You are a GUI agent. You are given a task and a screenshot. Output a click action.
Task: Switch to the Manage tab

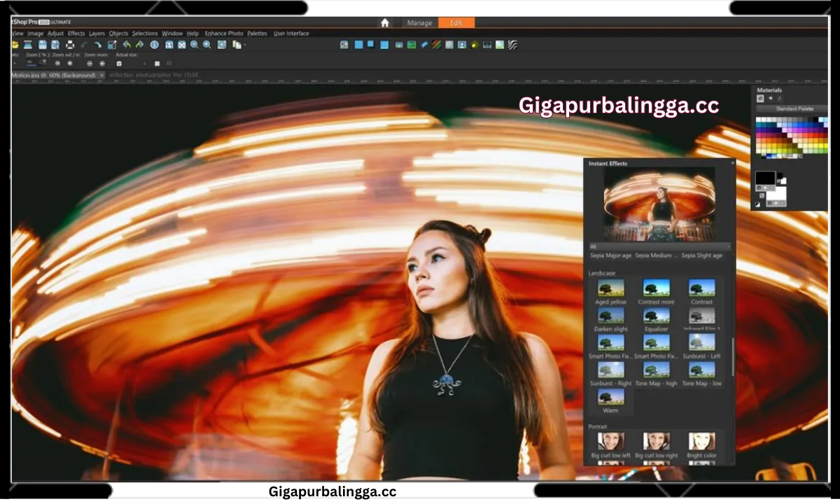pos(420,22)
